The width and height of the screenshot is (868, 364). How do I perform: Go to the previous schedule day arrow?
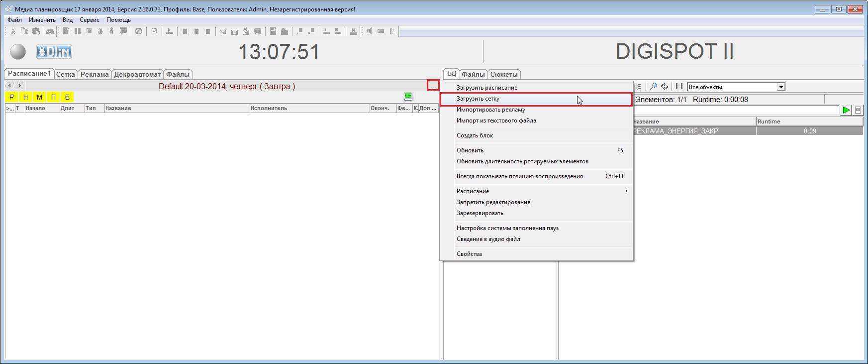click(9, 86)
